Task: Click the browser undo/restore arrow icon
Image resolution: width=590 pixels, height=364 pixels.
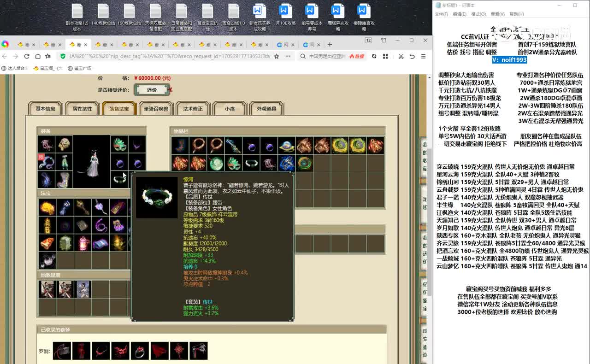Action: tap(412, 56)
